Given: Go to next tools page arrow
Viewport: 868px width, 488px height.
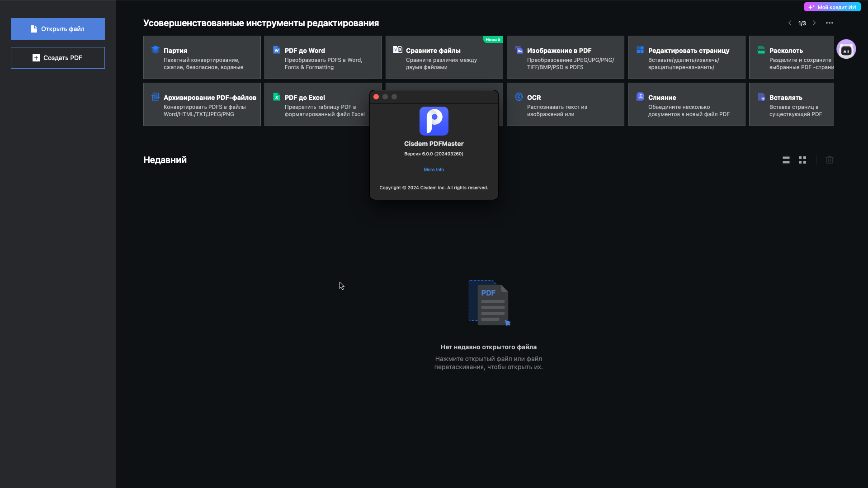Looking at the screenshot, I should [x=814, y=23].
